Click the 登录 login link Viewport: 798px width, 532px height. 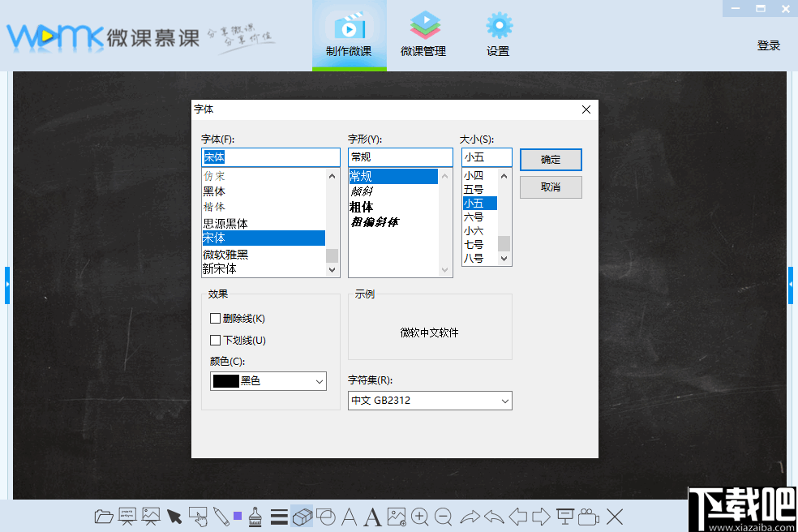[x=768, y=45]
